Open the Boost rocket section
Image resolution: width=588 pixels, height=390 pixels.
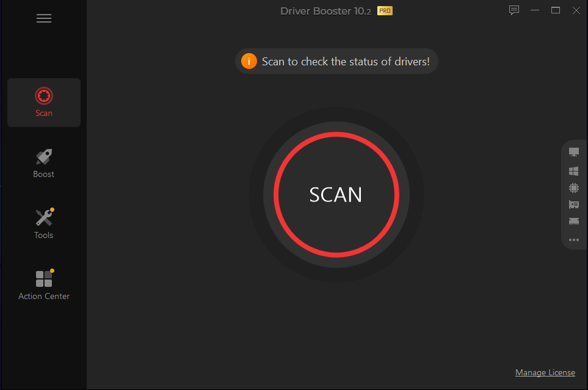[44, 163]
